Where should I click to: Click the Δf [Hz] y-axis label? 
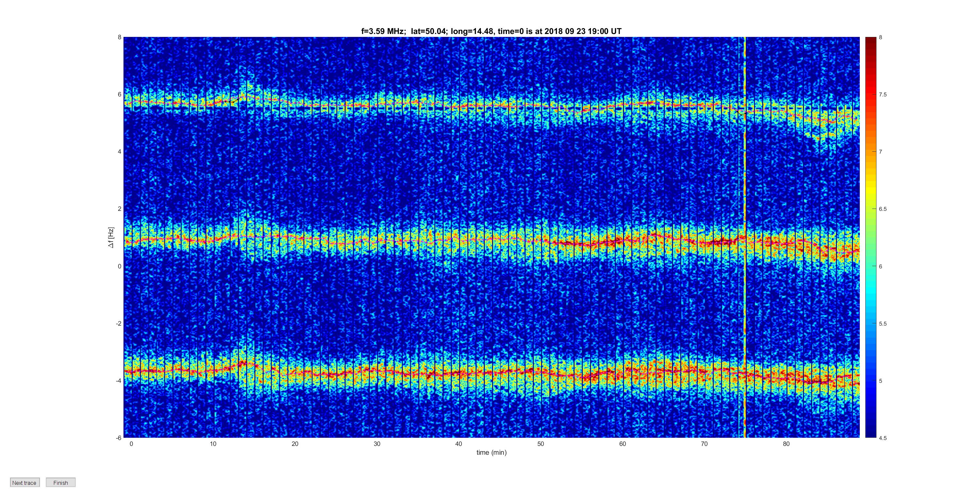(x=111, y=238)
